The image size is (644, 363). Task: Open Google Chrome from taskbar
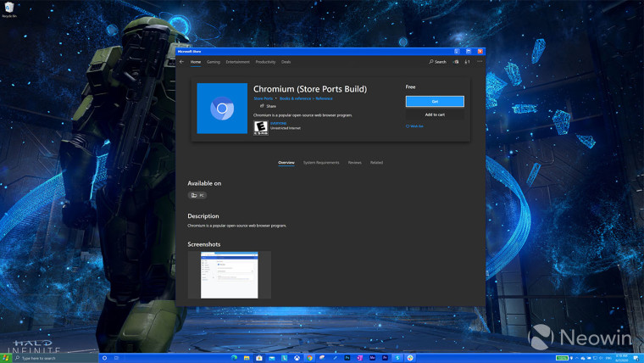click(309, 358)
